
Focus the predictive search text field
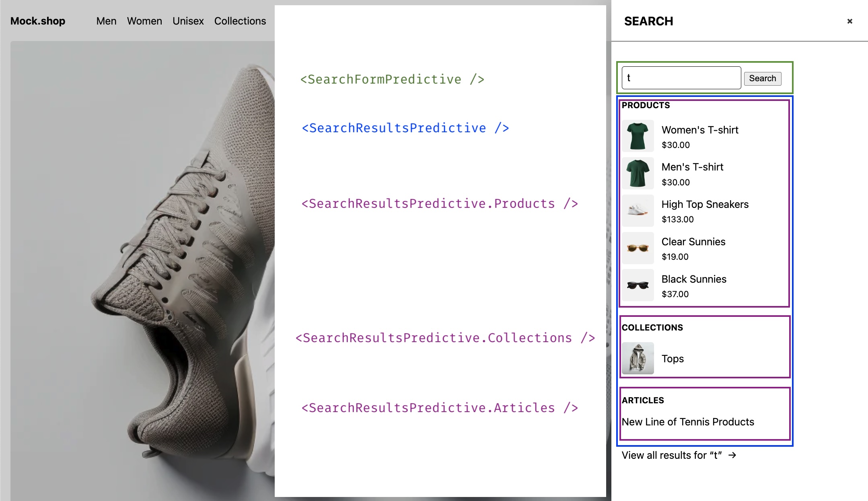pyautogui.click(x=681, y=78)
